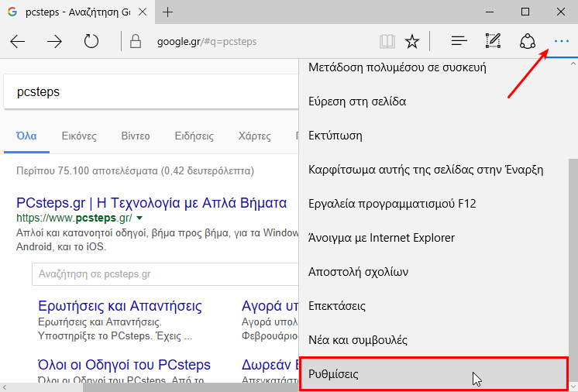Refresh the page with reload icon
The image size is (578, 392).
pyautogui.click(x=91, y=41)
